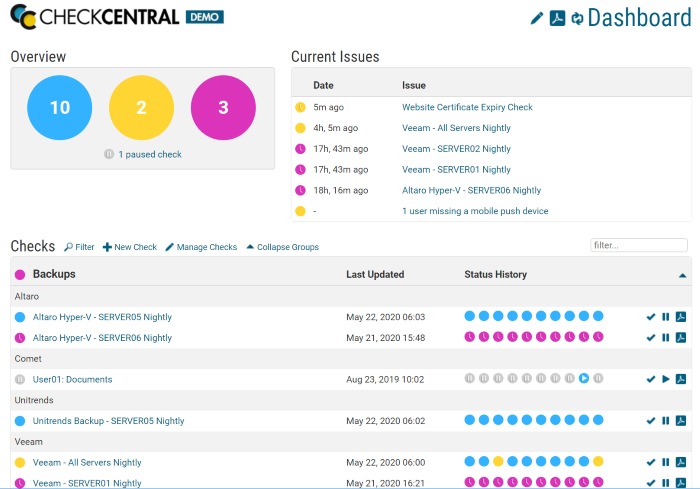Screen dimensions: 700x489
Task: Click the yellow 2 warnings circle
Action: click(x=142, y=108)
